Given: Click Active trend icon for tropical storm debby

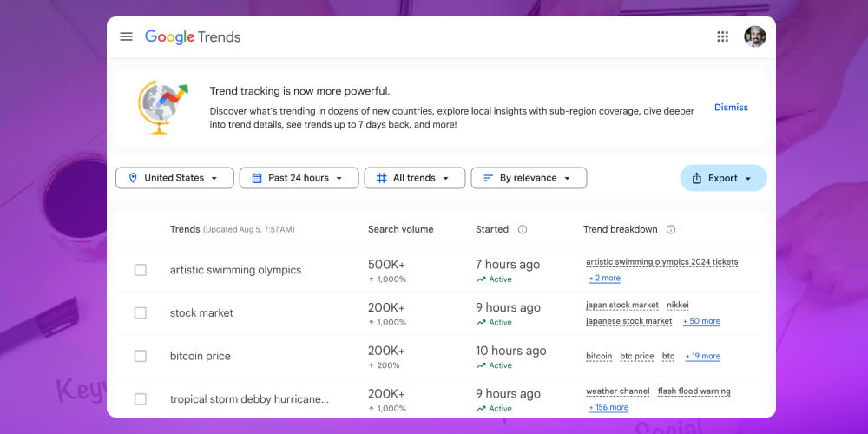Looking at the screenshot, I should click(x=481, y=409).
